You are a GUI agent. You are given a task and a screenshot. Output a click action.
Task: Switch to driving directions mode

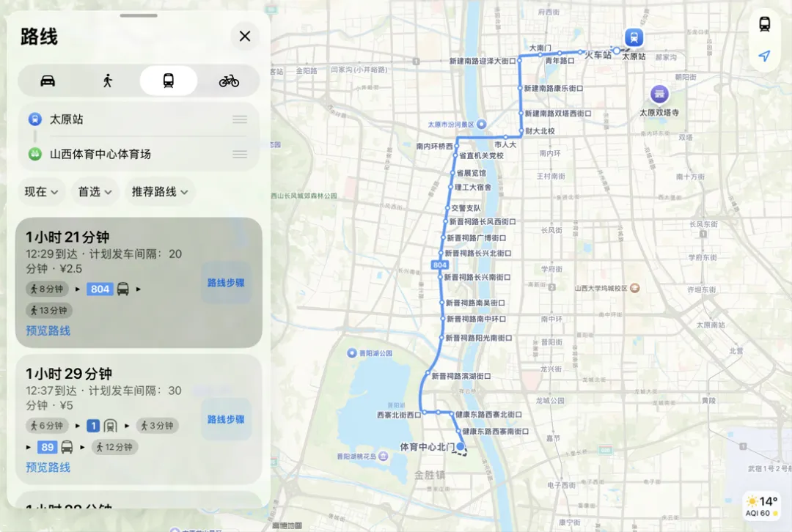click(x=48, y=81)
